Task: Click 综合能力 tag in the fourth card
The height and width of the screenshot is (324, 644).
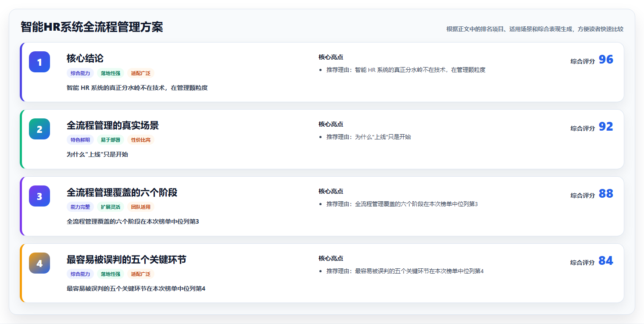Action: 80,274
